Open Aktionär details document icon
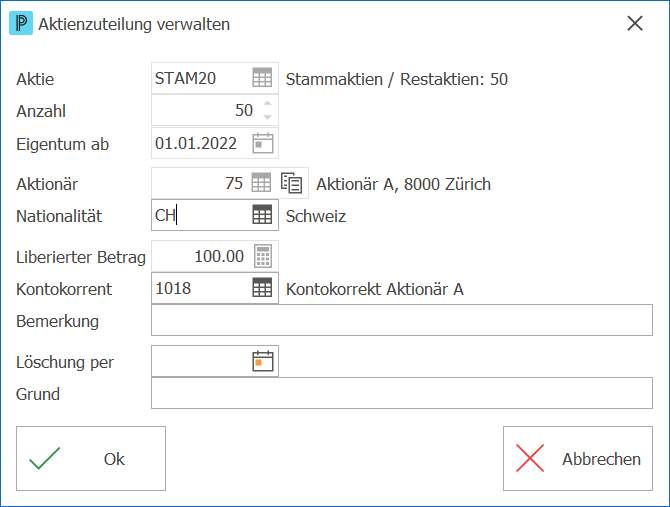The height and width of the screenshot is (507, 670). (x=291, y=183)
